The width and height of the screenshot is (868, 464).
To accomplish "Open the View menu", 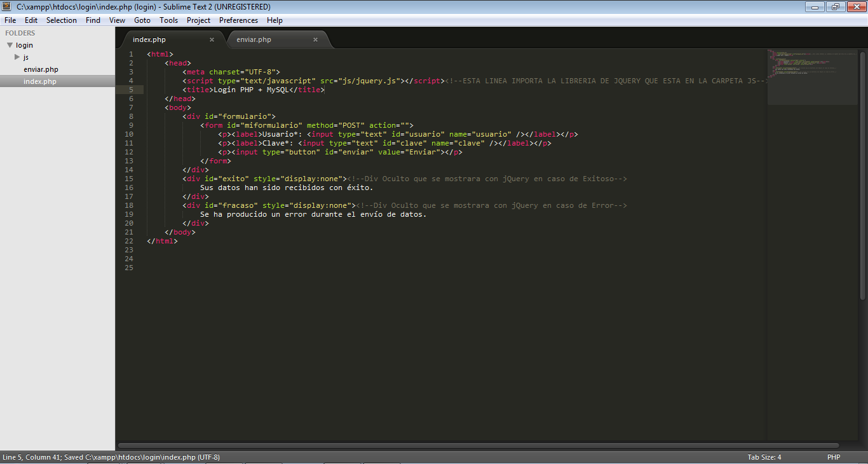I will tap(117, 20).
